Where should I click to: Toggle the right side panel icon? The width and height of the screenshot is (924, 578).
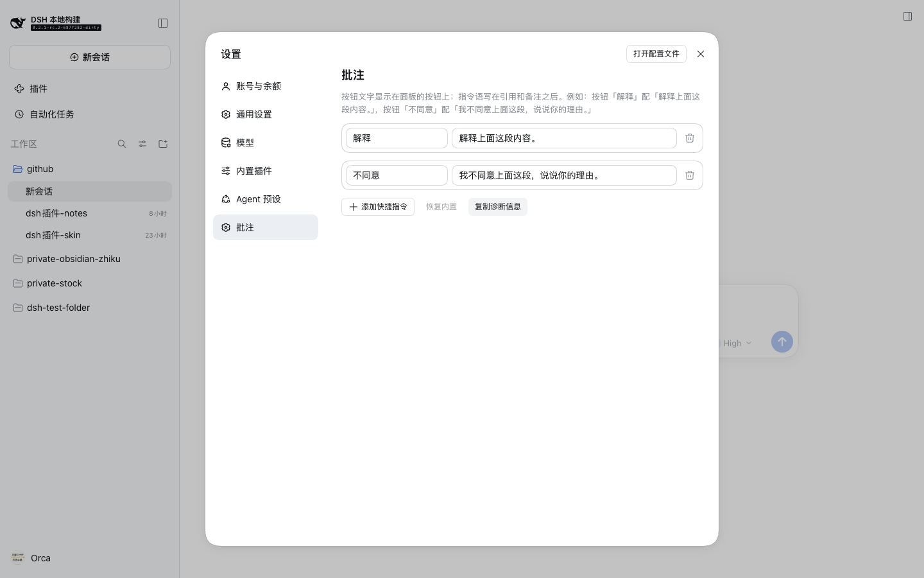[x=907, y=17]
